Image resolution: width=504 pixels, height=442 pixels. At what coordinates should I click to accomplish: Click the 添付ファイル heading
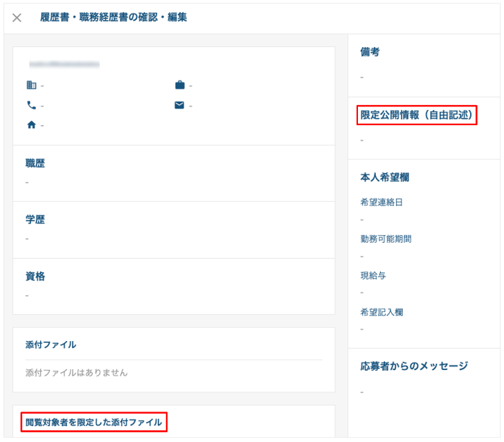[51, 344]
